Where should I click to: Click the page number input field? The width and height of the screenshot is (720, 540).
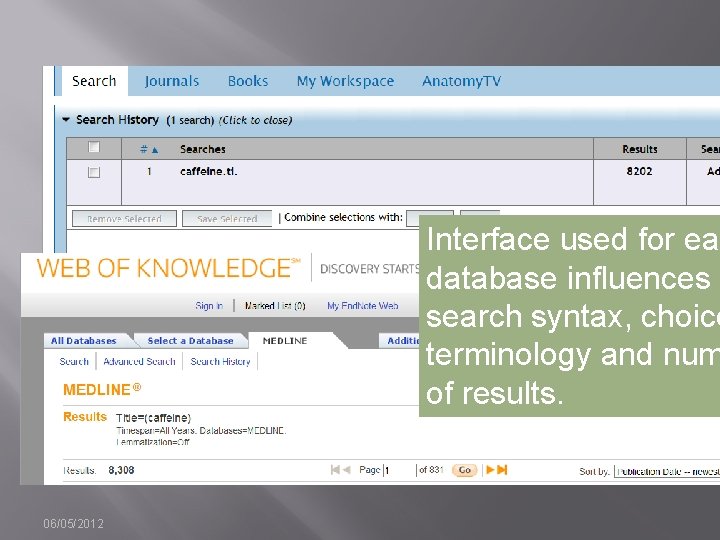click(x=400, y=470)
